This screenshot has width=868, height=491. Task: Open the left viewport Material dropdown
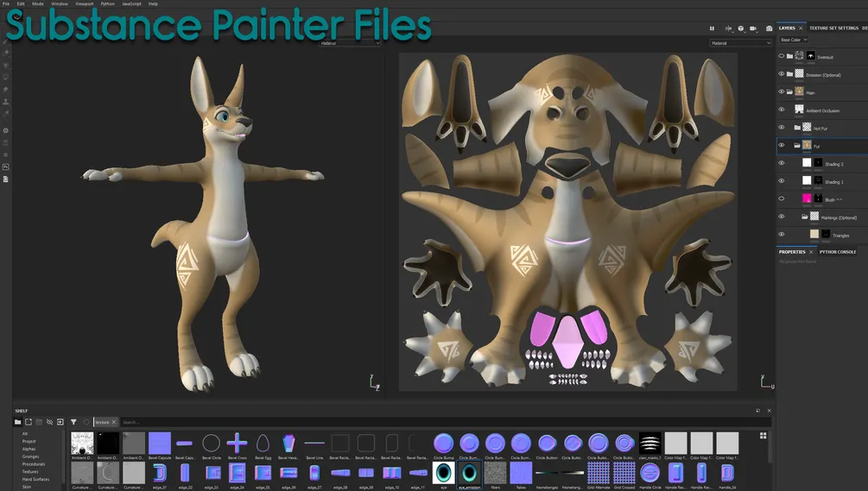(x=350, y=43)
